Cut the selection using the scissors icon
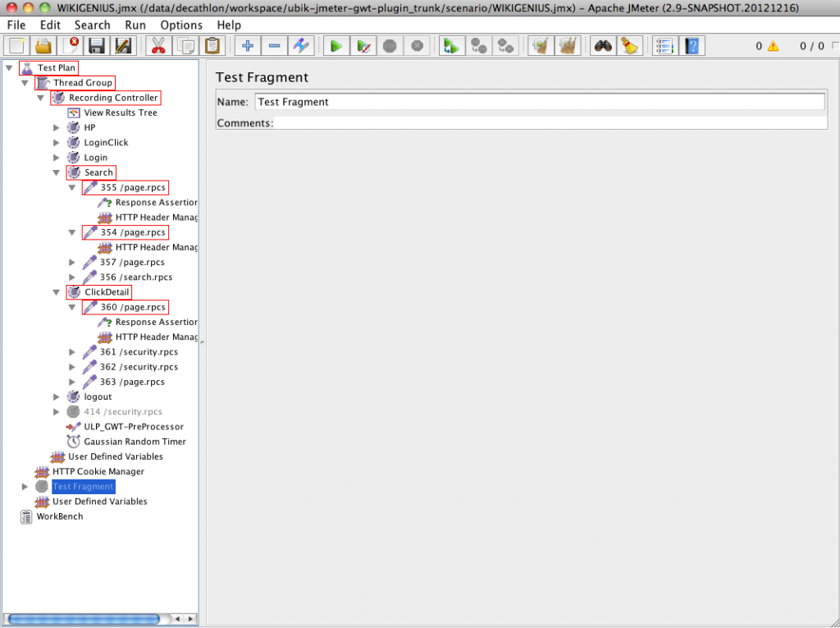The height and width of the screenshot is (628, 840). (x=160, y=46)
